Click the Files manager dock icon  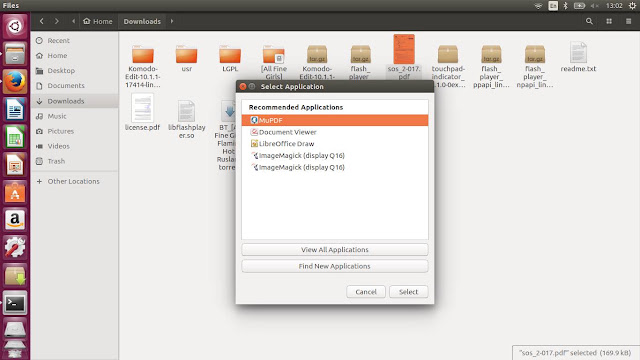tap(15, 54)
